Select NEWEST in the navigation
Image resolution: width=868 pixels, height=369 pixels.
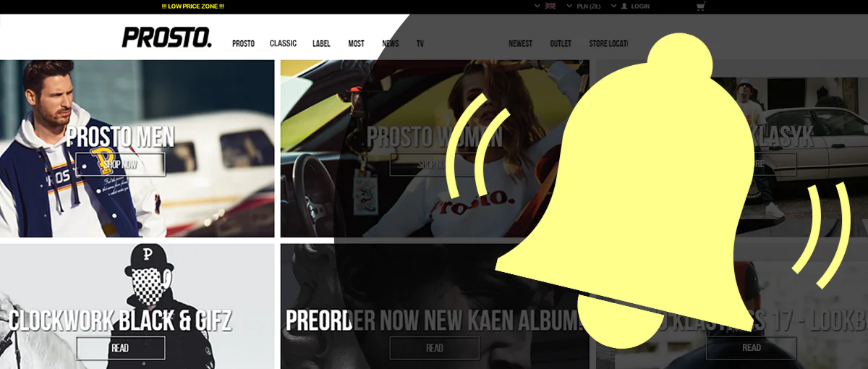pyautogui.click(x=520, y=43)
